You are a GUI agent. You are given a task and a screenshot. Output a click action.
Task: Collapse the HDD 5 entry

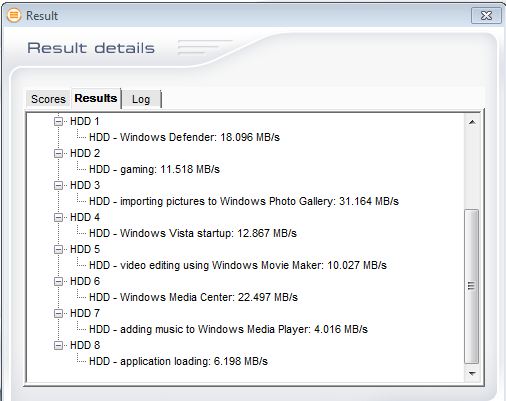(x=58, y=249)
